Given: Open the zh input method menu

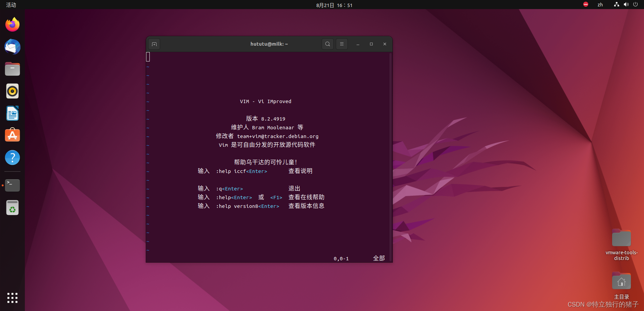Looking at the screenshot, I should [x=600, y=5].
